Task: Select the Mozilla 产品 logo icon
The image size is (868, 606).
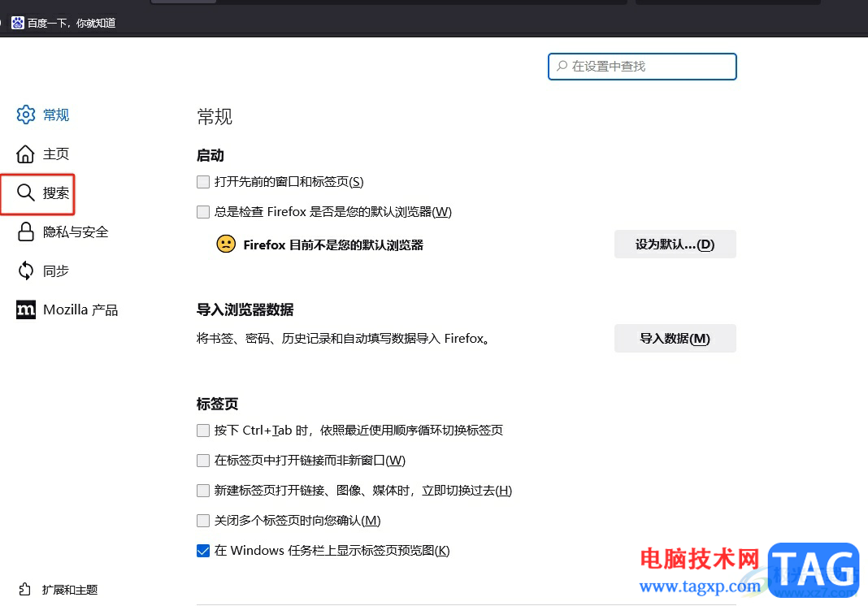Action: (x=26, y=309)
